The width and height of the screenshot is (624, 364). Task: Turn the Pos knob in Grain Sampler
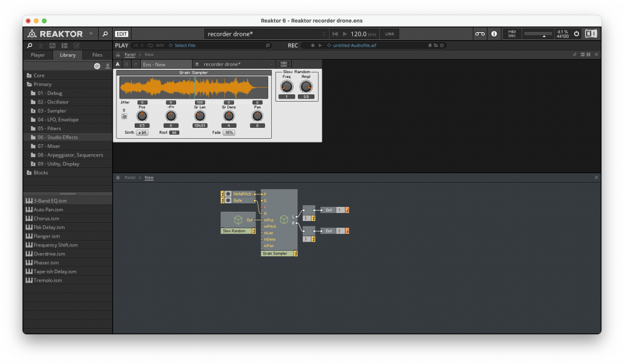(x=142, y=116)
